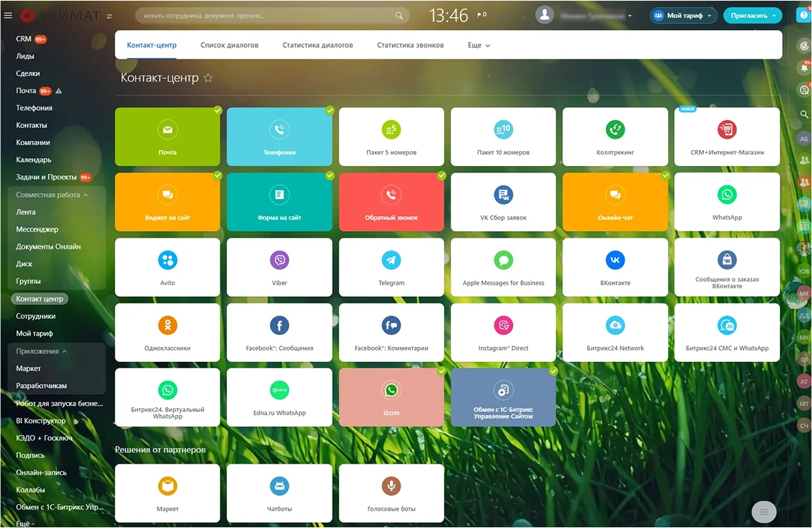
Task: Select the Контакт-центр tab
Action: click(152, 46)
